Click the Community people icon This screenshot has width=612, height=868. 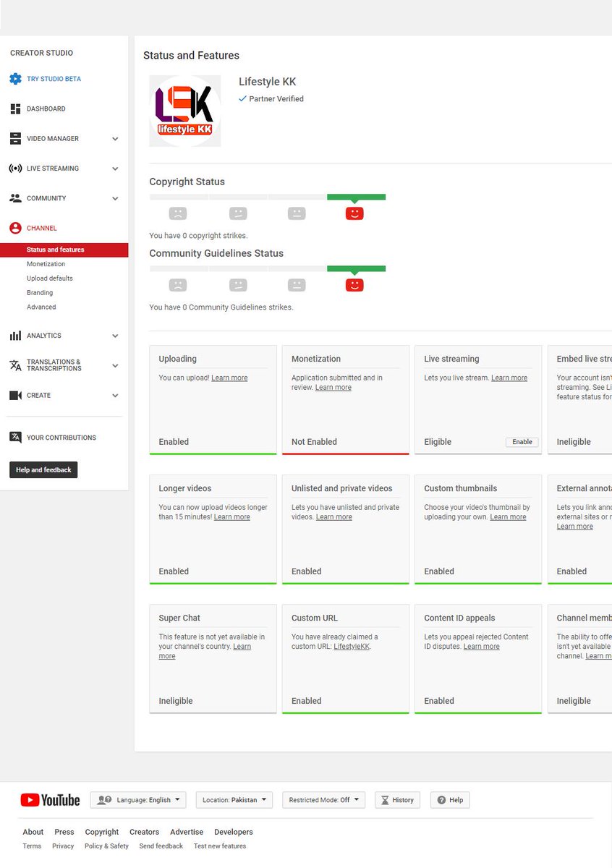click(x=15, y=198)
